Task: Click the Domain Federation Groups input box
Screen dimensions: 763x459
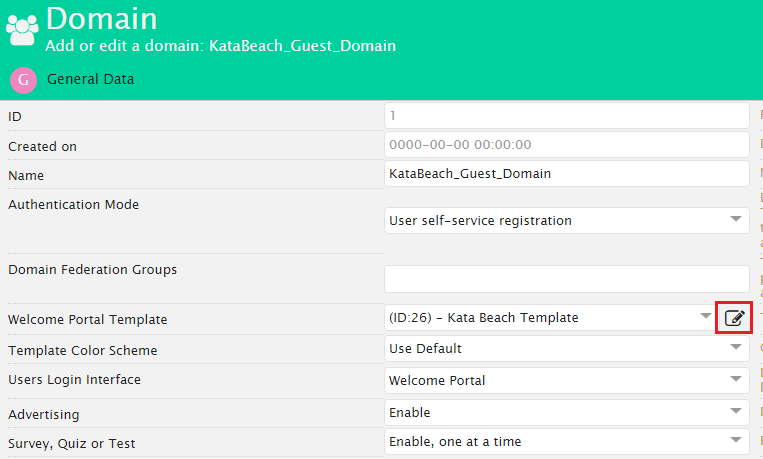Action: coord(566,279)
